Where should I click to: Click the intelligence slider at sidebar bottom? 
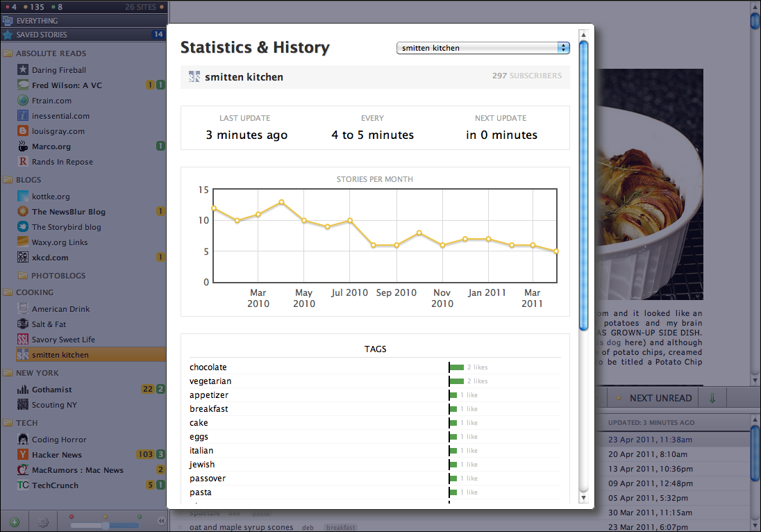pos(105,525)
